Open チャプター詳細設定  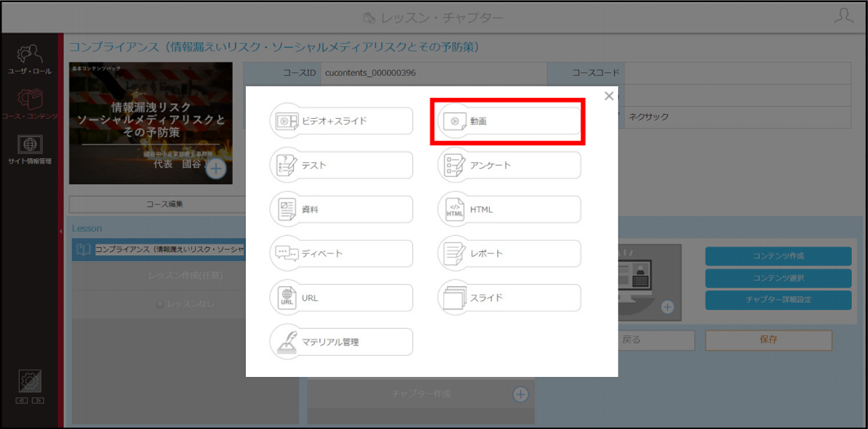[x=778, y=300]
